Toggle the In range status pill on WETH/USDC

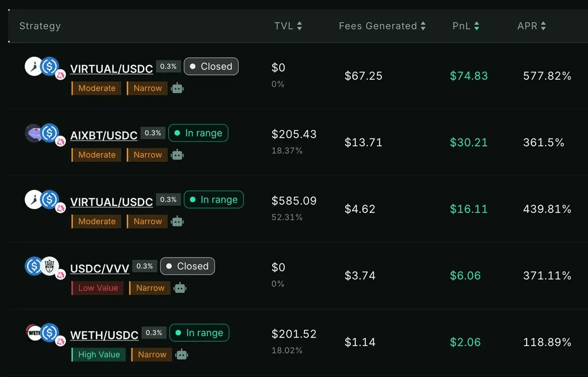199,332
